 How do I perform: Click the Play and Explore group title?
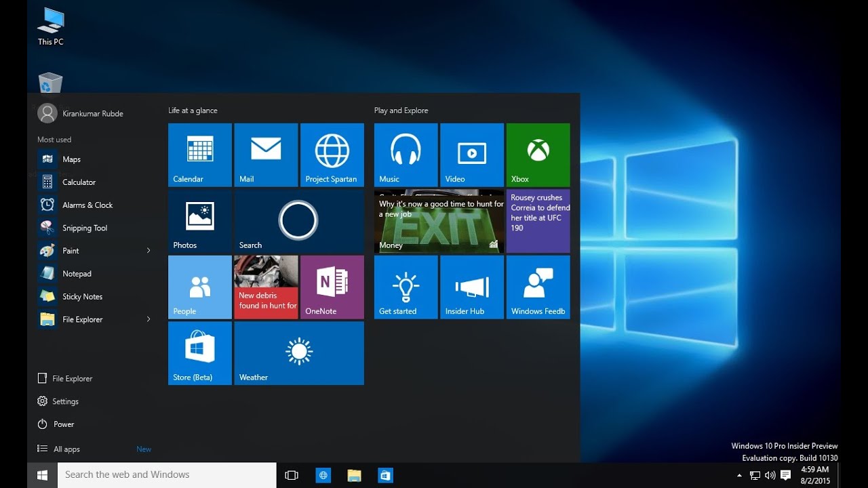(401, 110)
